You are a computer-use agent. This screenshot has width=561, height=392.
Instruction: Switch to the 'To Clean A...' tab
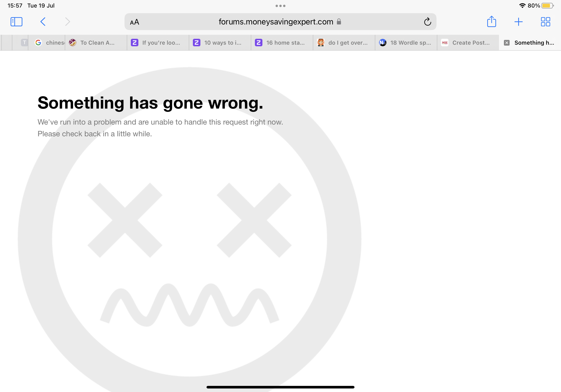(x=96, y=43)
